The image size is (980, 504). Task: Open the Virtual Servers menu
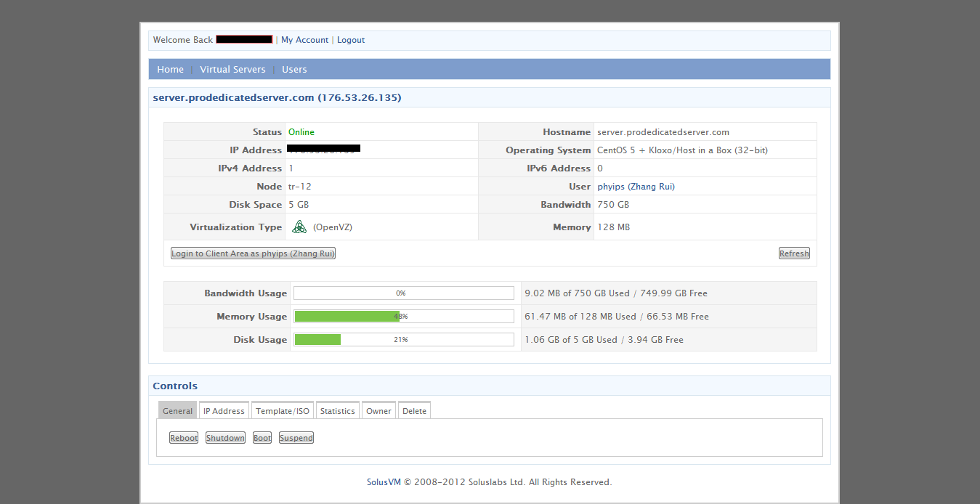click(232, 70)
